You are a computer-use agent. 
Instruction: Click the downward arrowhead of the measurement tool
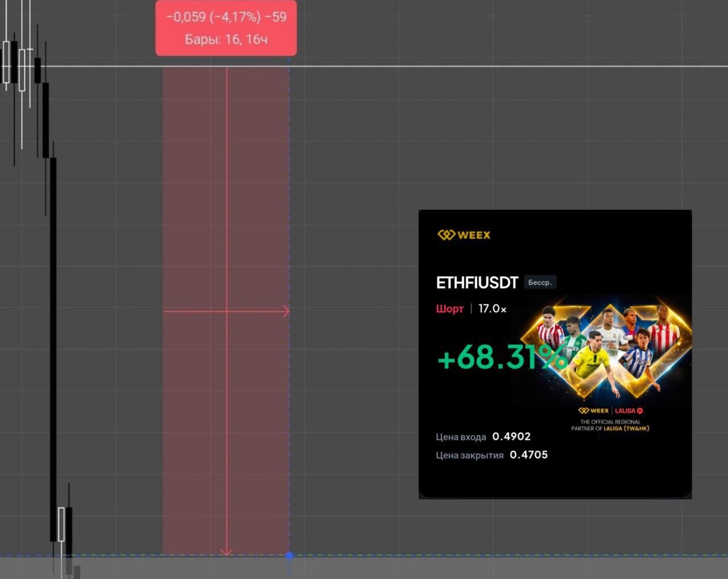click(x=226, y=552)
